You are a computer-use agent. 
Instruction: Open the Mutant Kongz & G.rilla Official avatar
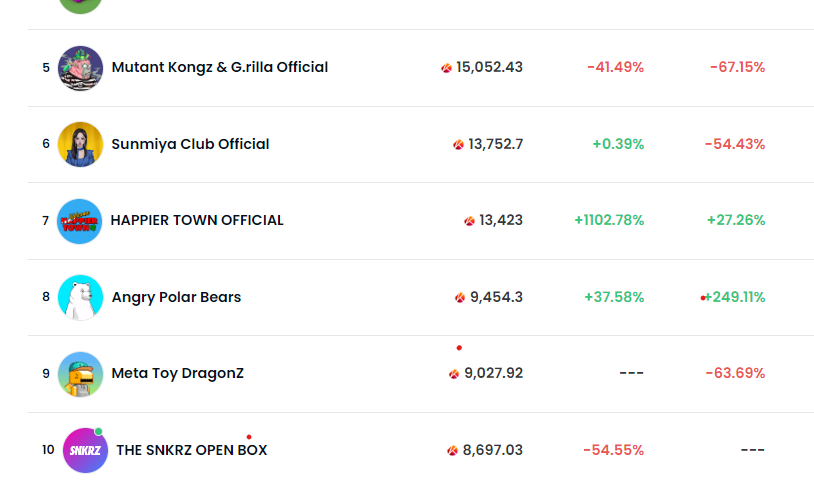coord(80,68)
